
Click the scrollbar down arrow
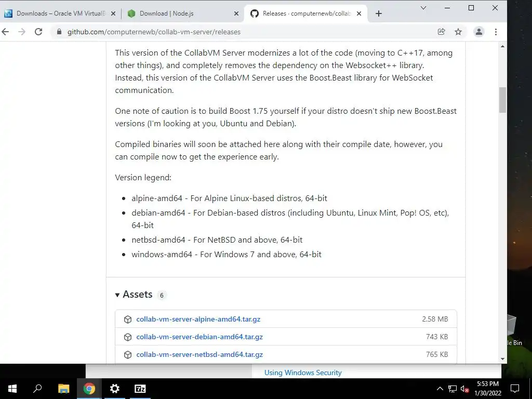pyautogui.click(x=502, y=359)
